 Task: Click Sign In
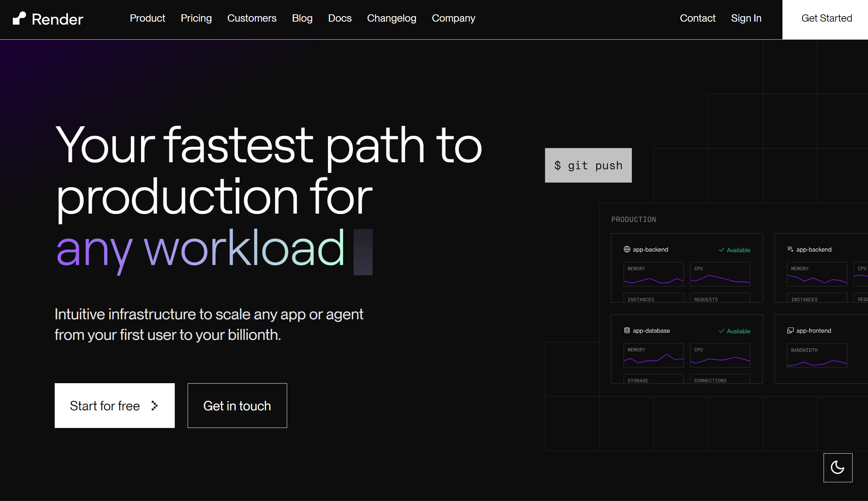(x=746, y=18)
